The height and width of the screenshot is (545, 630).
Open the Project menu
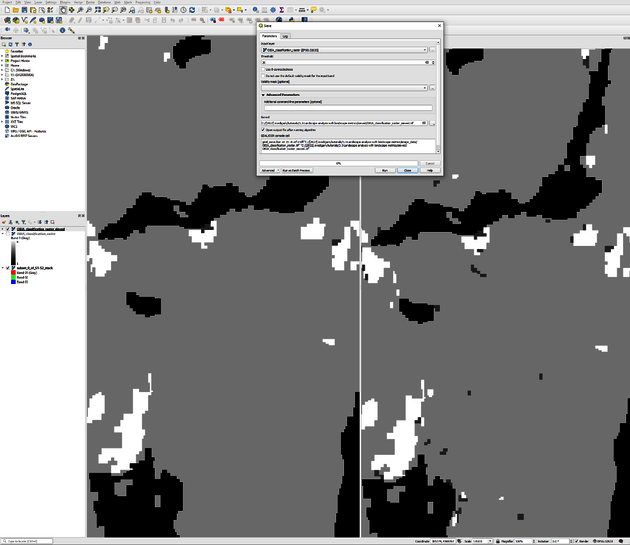coord(7,2)
